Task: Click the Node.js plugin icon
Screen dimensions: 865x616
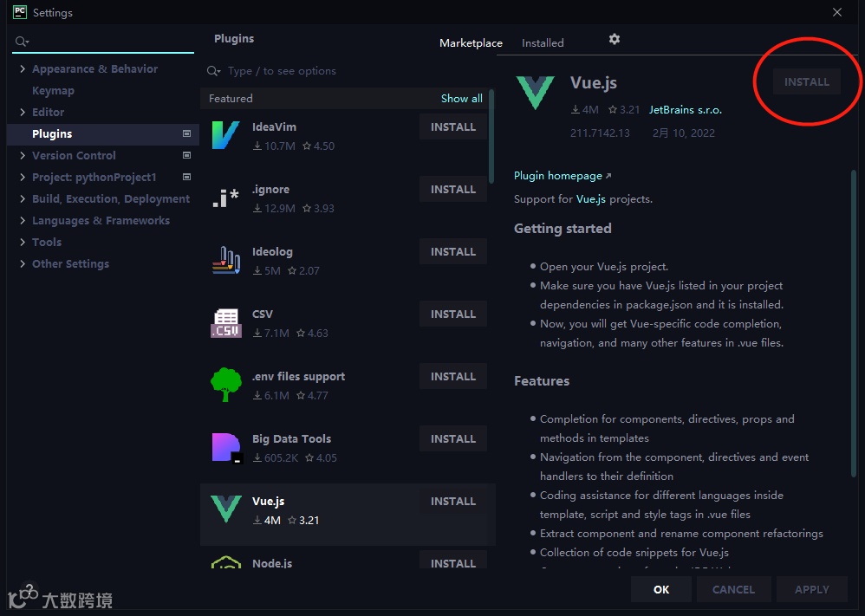Action: [226, 562]
